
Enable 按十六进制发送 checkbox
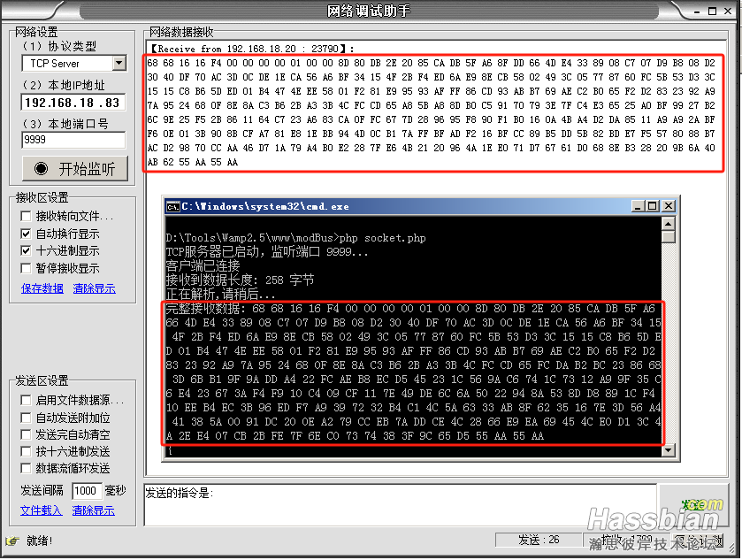pos(27,451)
